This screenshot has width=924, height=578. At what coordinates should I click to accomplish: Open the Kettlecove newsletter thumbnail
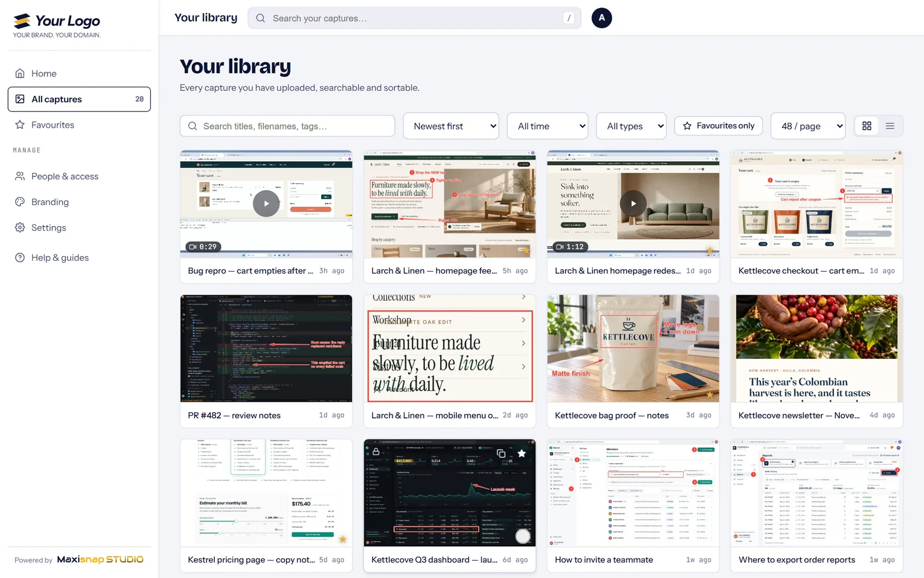[x=817, y=349]
